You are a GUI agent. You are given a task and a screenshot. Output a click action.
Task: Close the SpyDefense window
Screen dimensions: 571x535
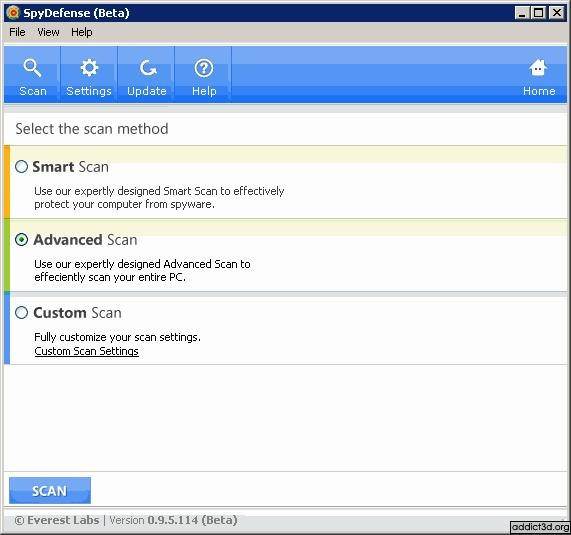(557, 13)
